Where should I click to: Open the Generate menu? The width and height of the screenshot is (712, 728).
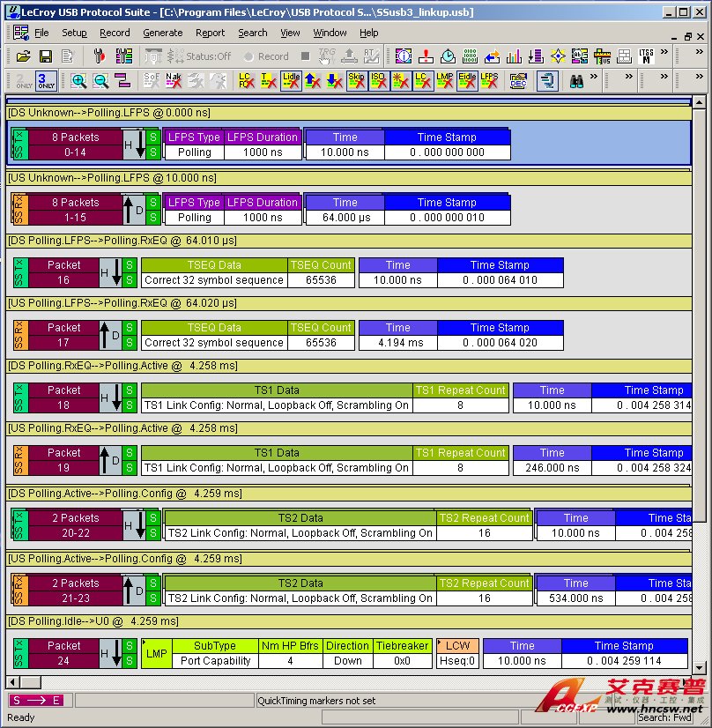pyautogui.click(x=163, y=33)
